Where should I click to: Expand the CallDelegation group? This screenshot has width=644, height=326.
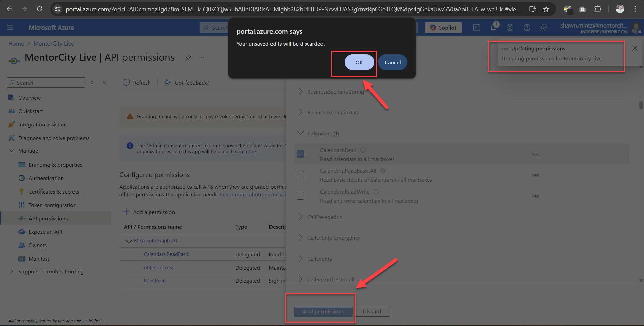click(300, 217)
